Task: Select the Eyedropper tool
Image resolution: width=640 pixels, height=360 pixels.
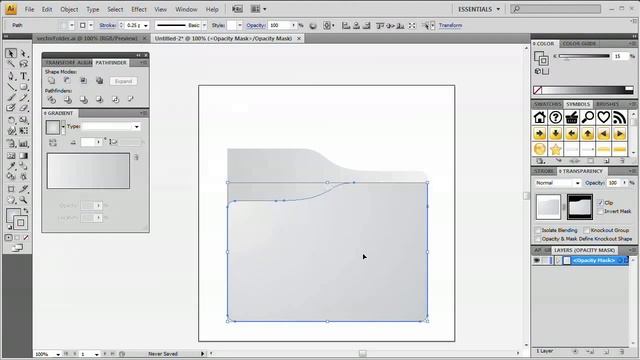Action: tap(11, 166)
